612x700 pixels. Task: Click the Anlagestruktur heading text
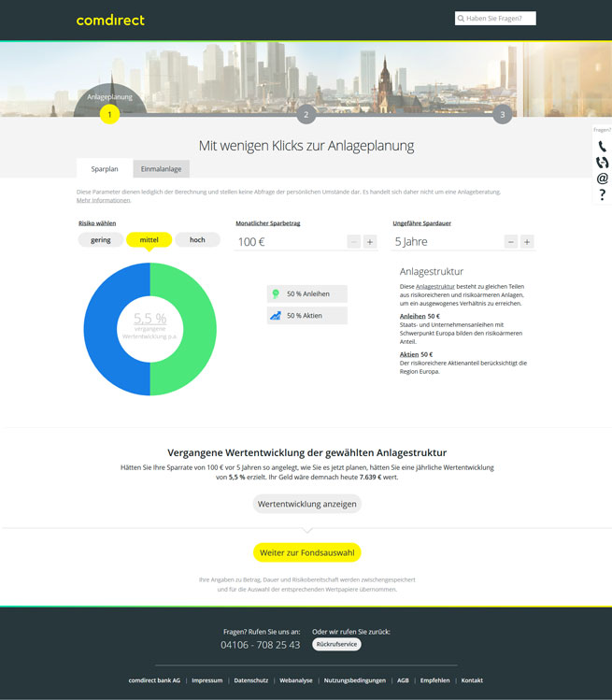432,271
